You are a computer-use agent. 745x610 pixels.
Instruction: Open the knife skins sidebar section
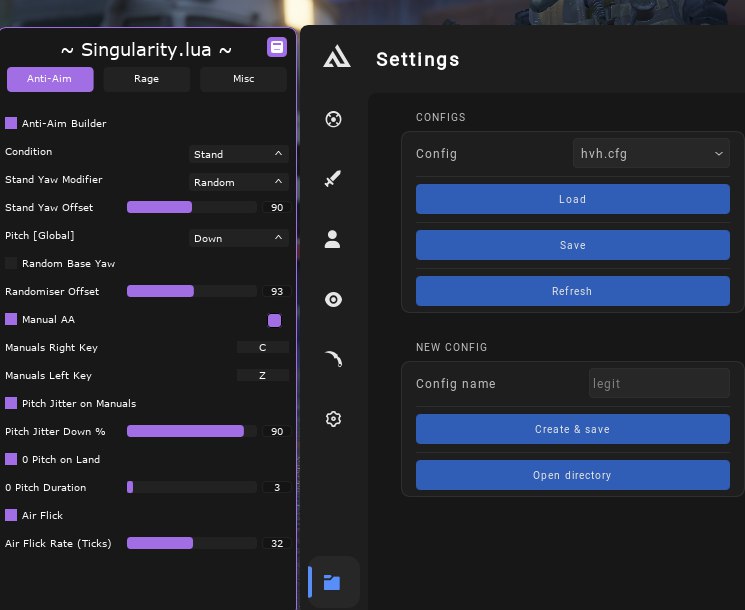point(333,359)
